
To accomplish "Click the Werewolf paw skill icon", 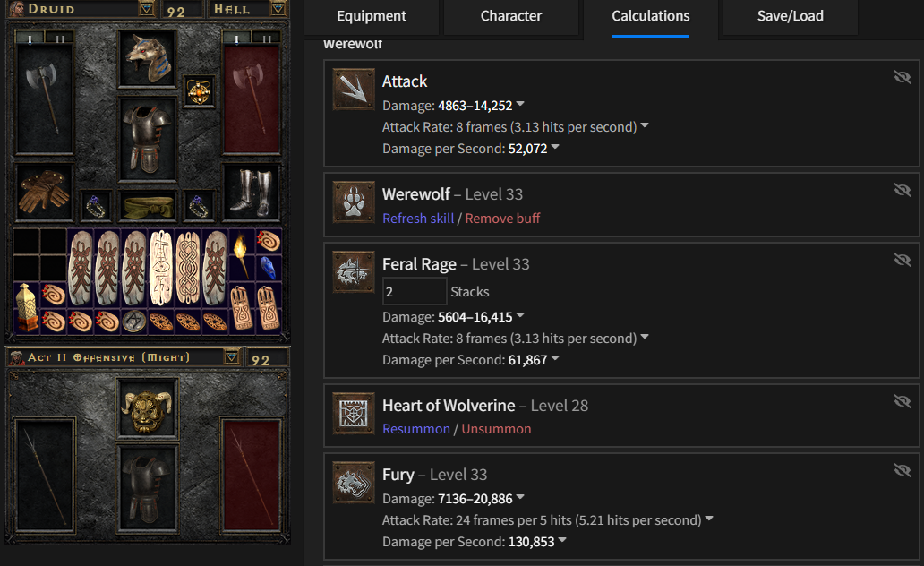I will (x=354, y=202).
